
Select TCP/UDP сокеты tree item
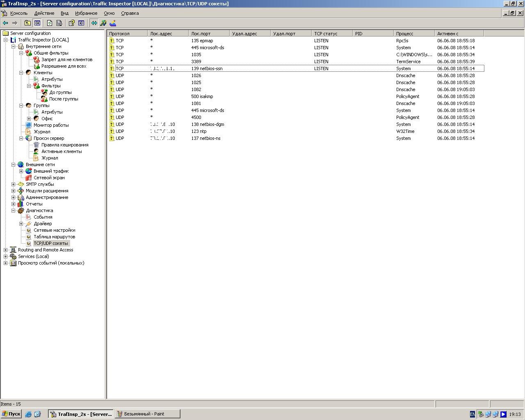pyautogui.click(x=51, y=243)
